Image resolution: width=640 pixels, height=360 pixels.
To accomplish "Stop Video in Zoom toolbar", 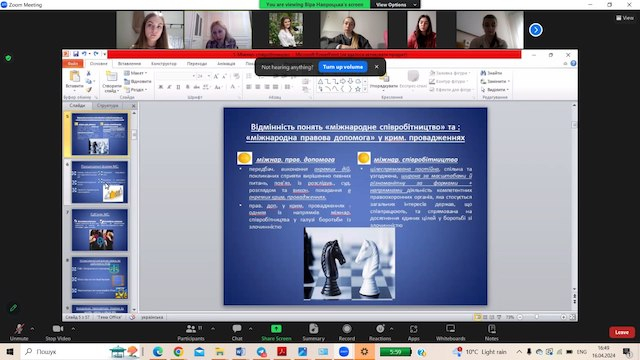I will [x=58, y=332].
